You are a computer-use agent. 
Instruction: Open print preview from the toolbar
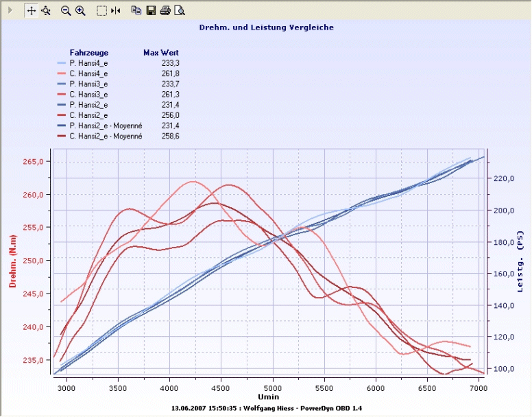[180, 10]
